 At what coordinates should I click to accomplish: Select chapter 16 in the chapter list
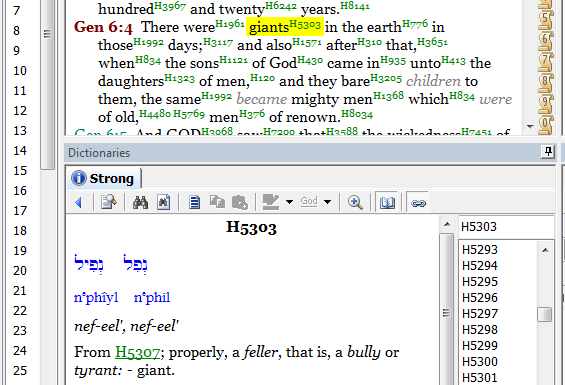(x=20, y=191)
